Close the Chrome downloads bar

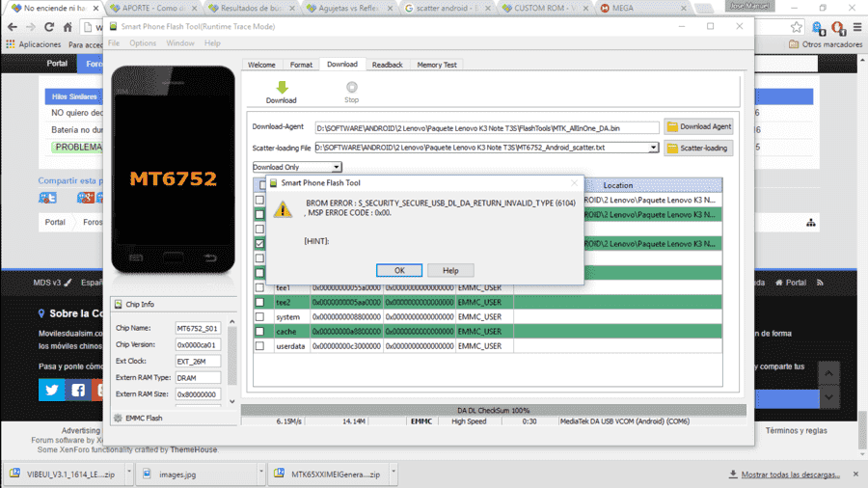click(x=855, y=474)
